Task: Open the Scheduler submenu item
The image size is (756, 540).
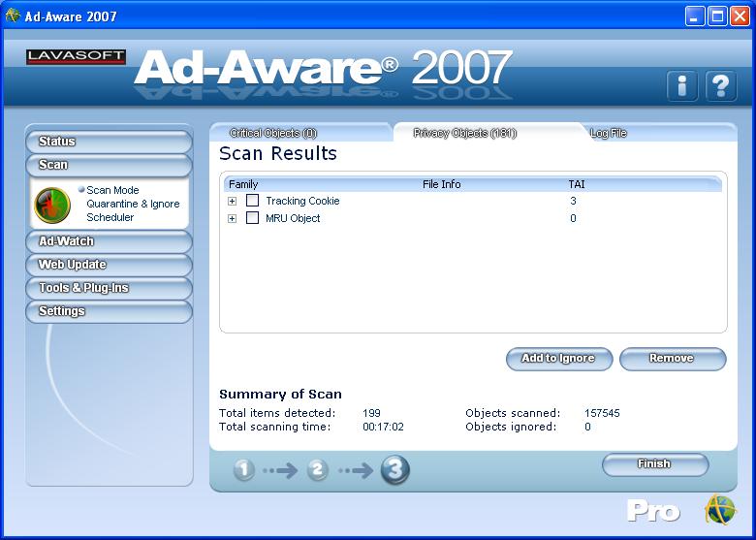Action: click(x=110, y=217)
